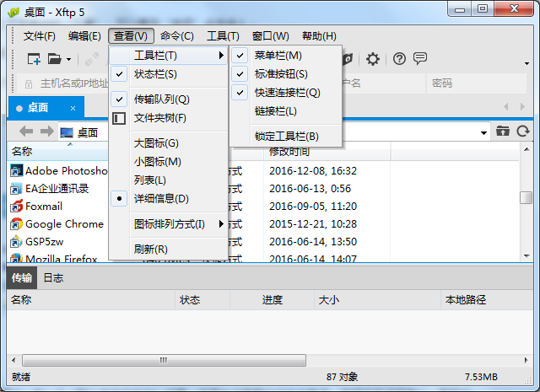540x392 pixels.
Task: Open settings with the gear icon
Action: [x=372, y=59]
